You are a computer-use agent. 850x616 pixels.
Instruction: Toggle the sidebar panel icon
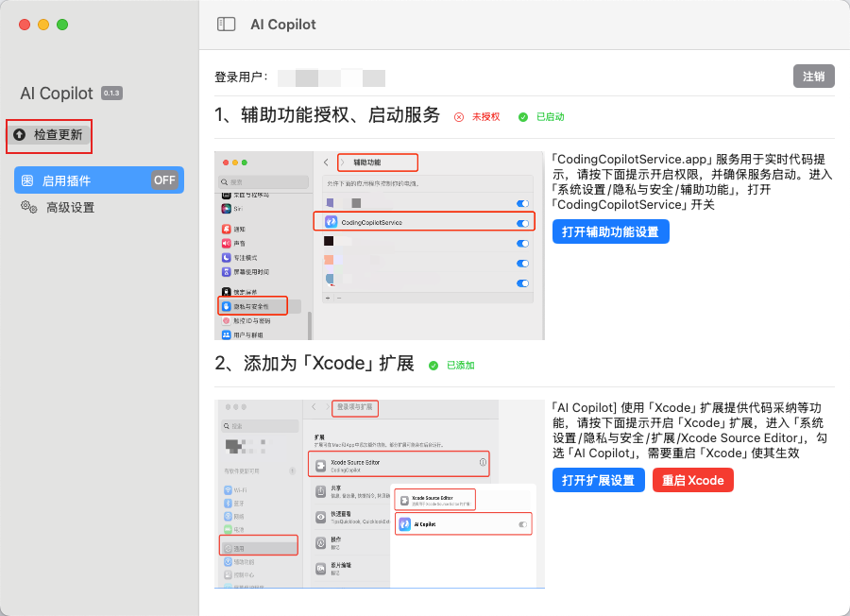226,25
